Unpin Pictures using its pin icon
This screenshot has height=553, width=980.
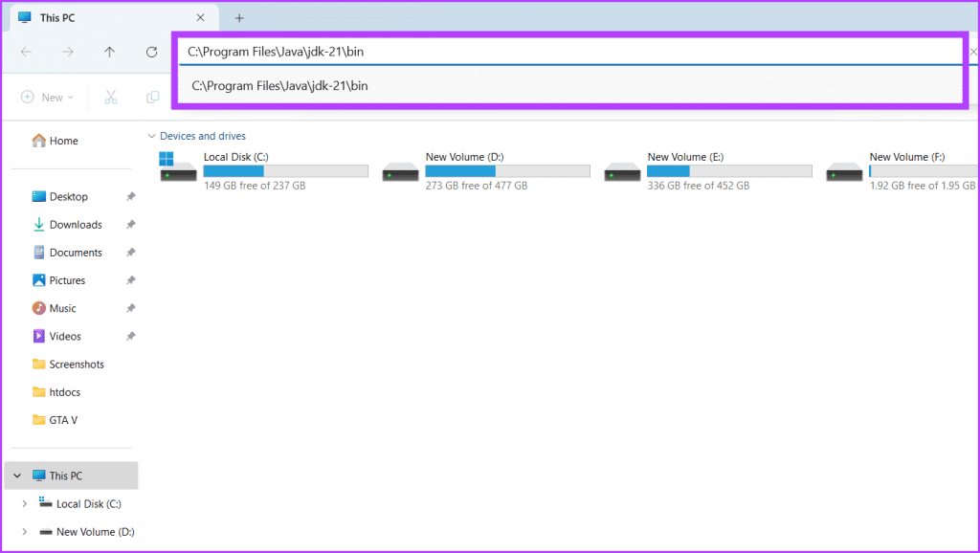130,280
